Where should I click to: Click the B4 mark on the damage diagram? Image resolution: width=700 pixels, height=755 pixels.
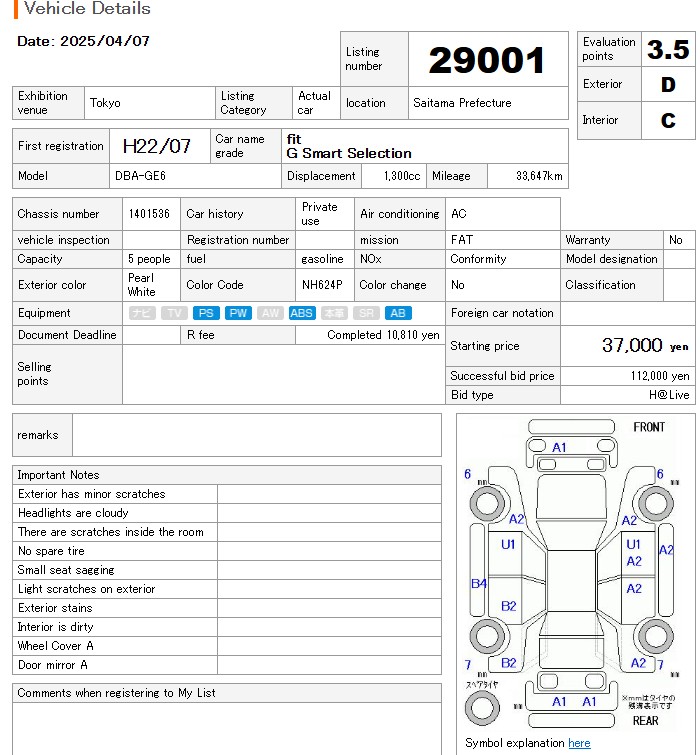coord(479,584)
